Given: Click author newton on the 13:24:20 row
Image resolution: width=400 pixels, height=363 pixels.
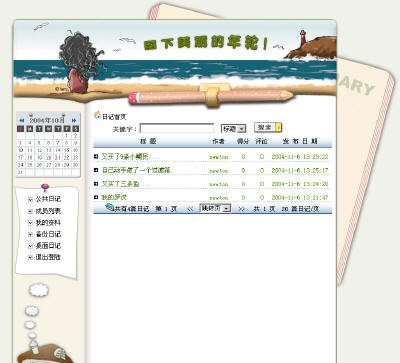Looking at the screenshot, I should point(219,184).
